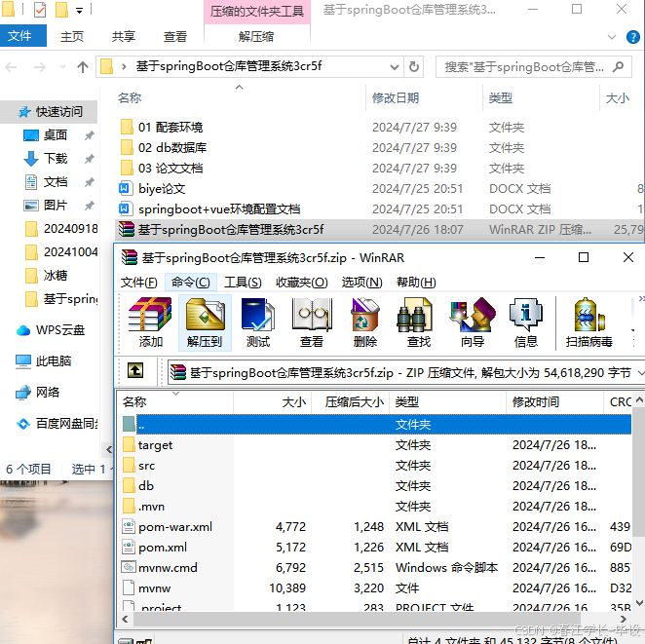Open WinRAR Help (帮助) menu
645x644 pixels.
pos(416,283)
